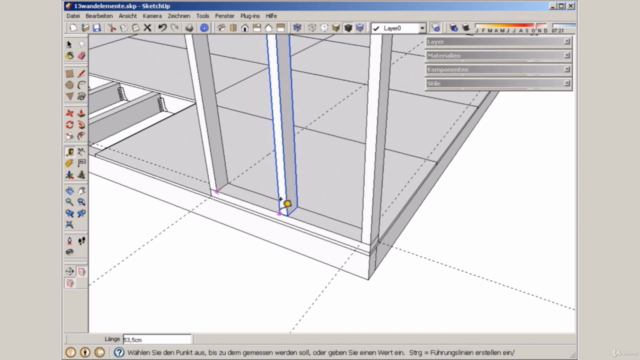
Task: Switch to Iso standard view
Action: (221, 28)
